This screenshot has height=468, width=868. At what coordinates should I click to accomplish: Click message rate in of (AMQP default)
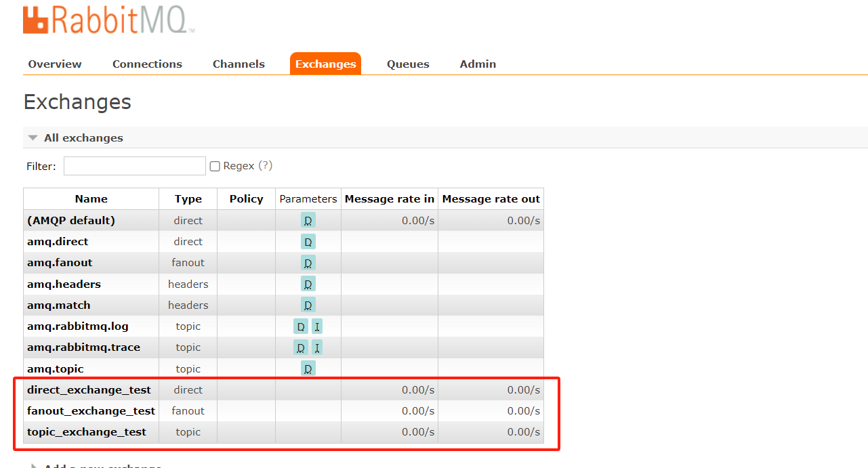click(418, 220)
